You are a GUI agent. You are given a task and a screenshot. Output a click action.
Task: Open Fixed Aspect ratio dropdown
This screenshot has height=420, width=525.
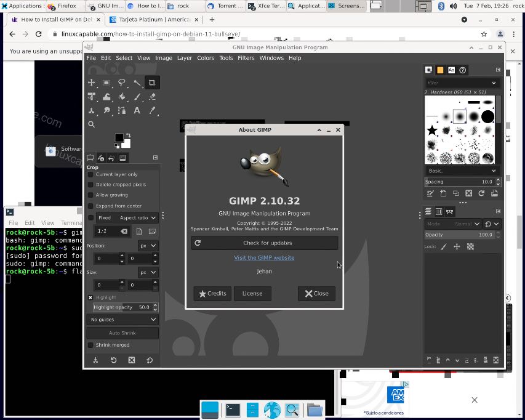[127, 218]
